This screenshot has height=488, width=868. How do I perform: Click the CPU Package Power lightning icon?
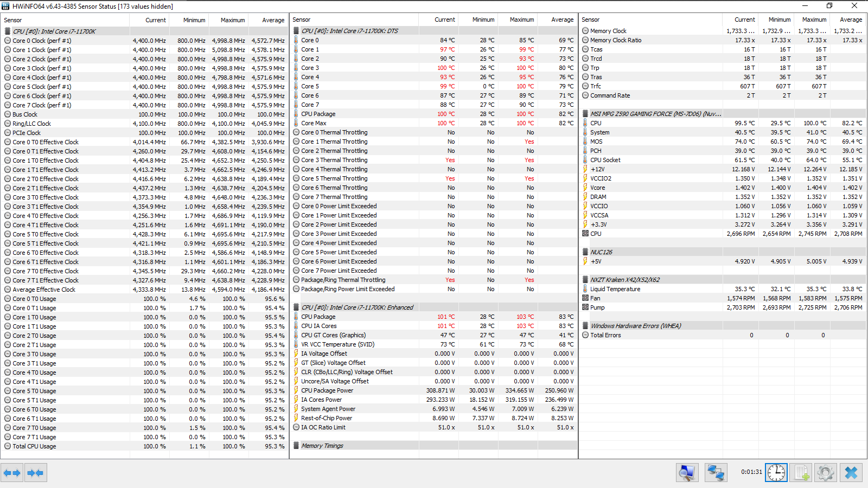296,390
